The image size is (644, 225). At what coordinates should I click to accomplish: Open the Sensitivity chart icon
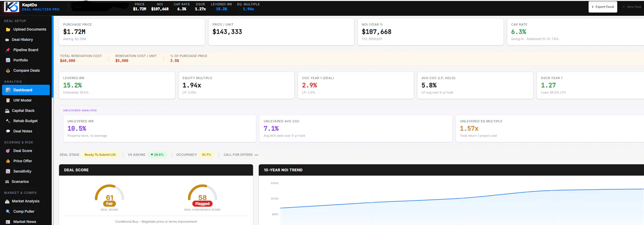point(8,171)
